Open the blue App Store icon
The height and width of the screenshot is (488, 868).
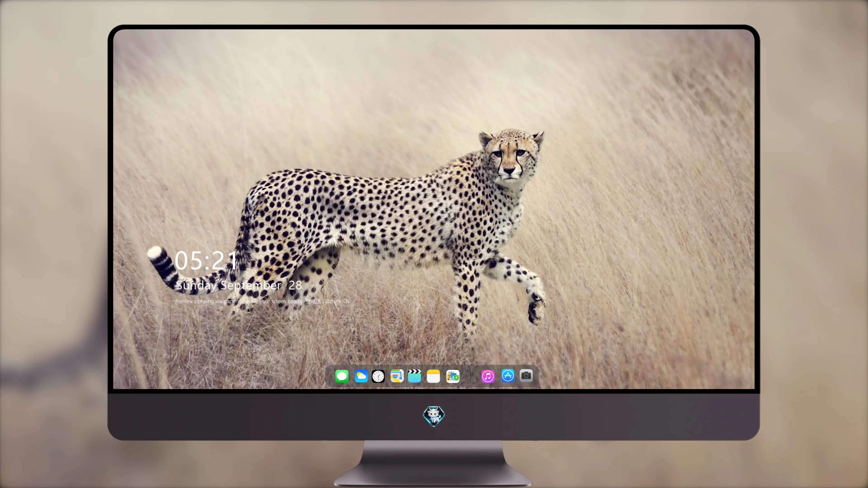(x=508, y=375)
